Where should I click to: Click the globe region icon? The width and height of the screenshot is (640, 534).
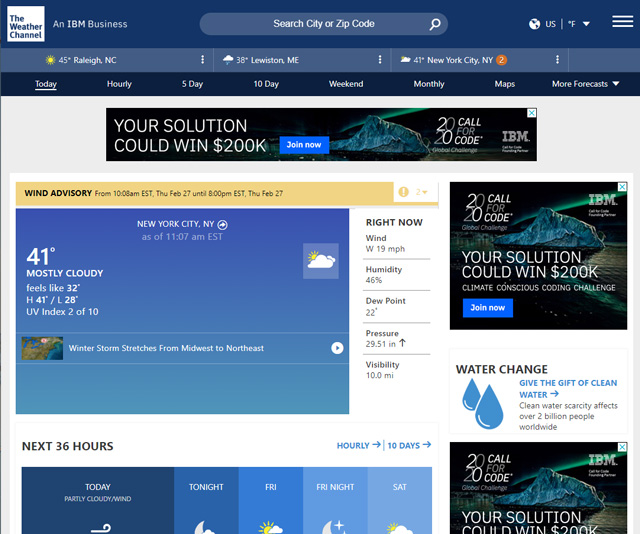[x=534, y=24]
